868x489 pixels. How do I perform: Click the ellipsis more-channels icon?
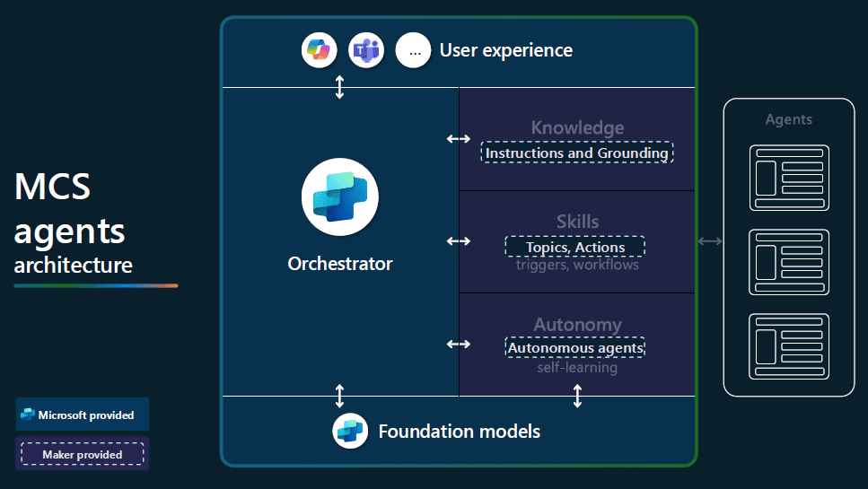(414, 51)
